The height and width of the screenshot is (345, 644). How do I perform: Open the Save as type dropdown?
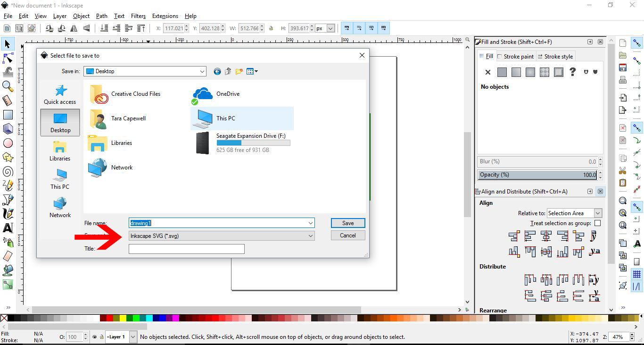coord(310,235)
